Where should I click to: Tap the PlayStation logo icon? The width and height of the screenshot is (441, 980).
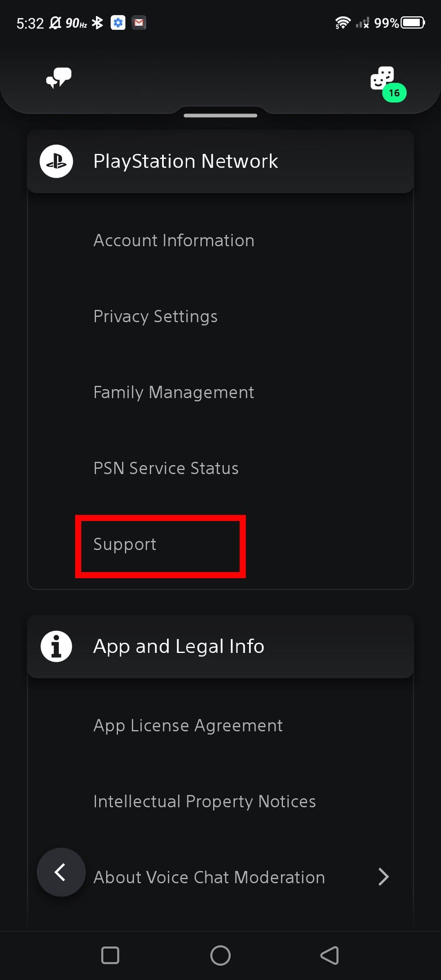(x=56, y=161)
